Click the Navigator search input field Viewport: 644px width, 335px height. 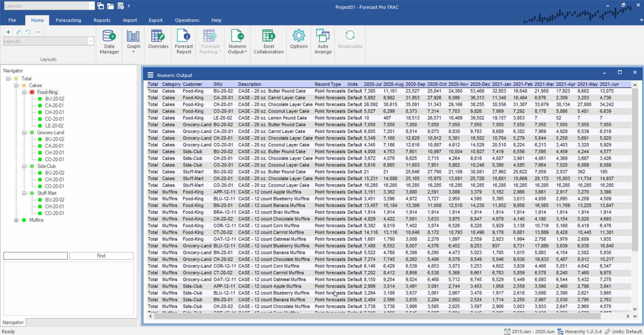coord(35,256)
